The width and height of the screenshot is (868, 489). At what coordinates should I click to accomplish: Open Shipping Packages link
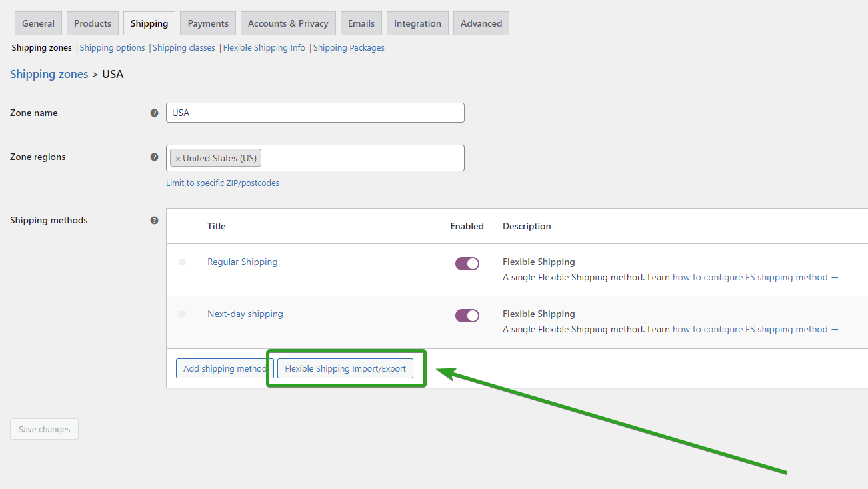[349, 48]
